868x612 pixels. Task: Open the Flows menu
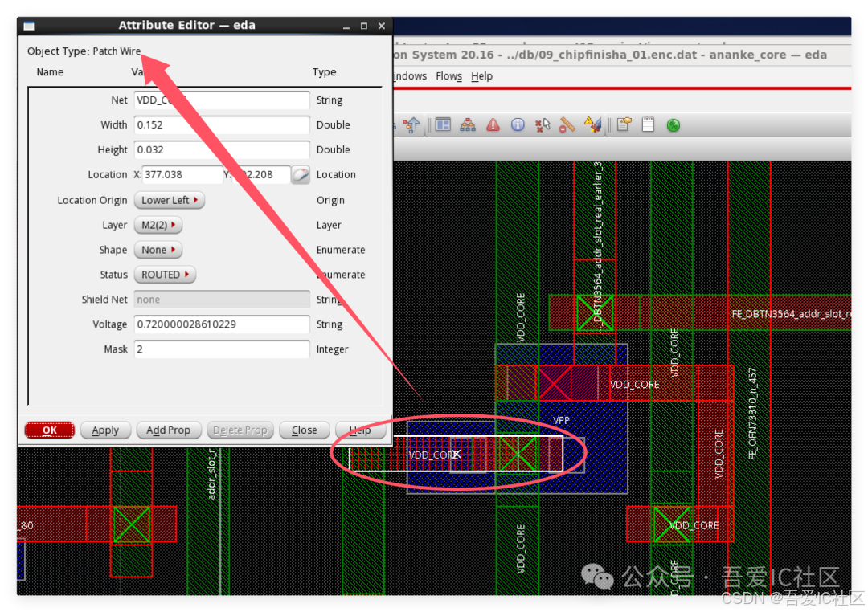click(x=448, y=76)
